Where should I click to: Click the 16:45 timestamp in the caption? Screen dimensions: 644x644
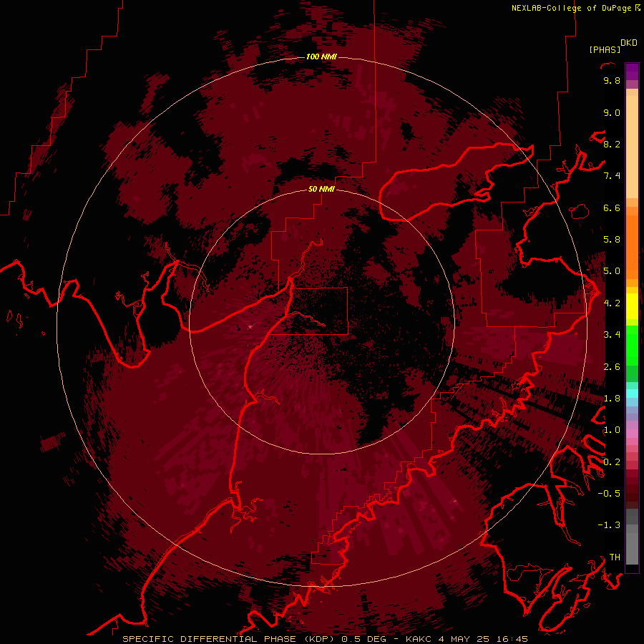pos(513,639)
